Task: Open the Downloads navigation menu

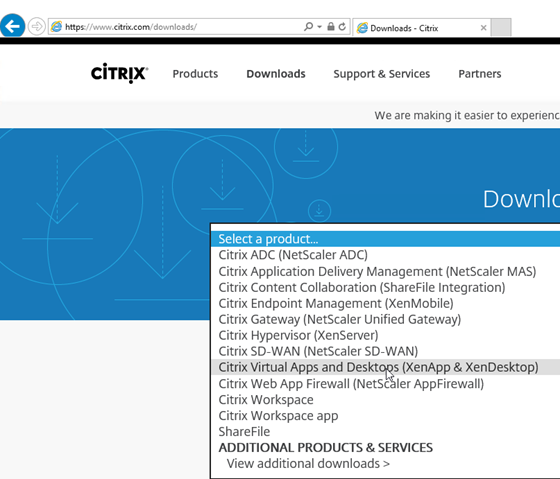Action: (x=276, y=74)
